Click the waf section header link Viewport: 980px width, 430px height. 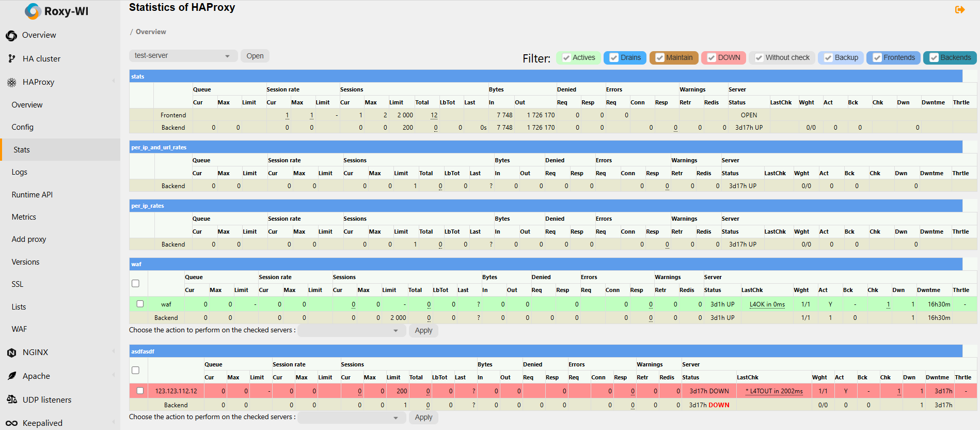(x=136, y=264)
